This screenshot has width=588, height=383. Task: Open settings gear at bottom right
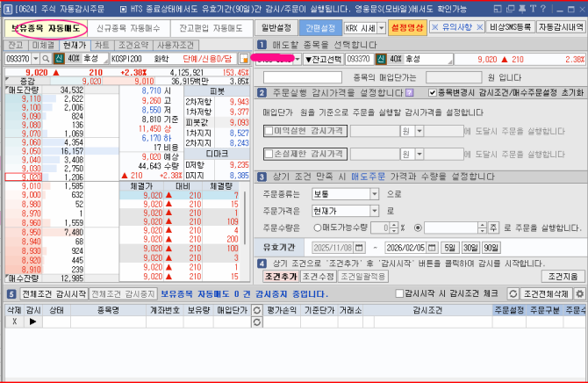pos(580,293)
